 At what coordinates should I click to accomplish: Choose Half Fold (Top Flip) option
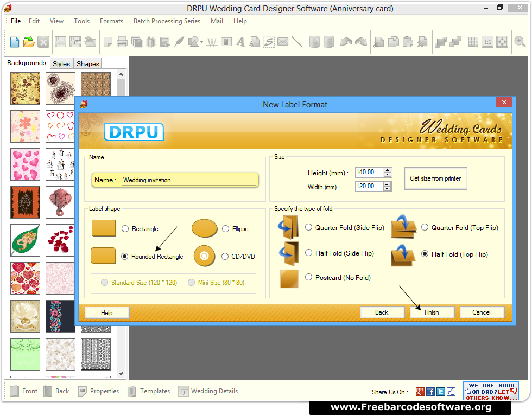click(425, 254)
